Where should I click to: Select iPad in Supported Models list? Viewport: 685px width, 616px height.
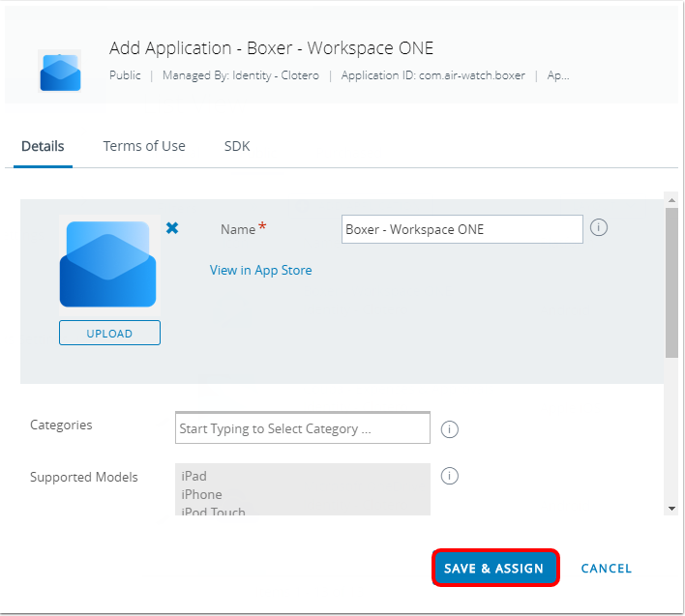click(194, 476)
